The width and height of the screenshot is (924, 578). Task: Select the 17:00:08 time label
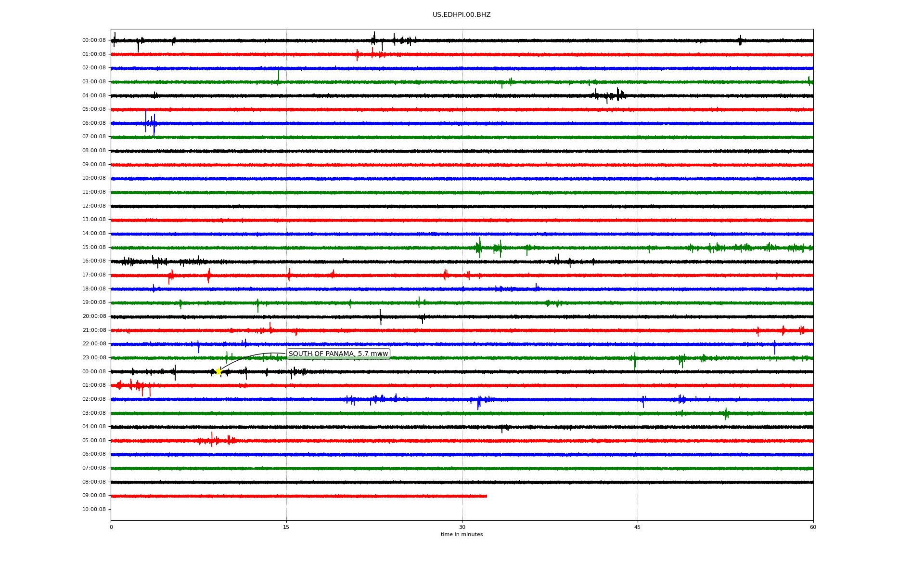pyautogui.click(x=94, y=275)
